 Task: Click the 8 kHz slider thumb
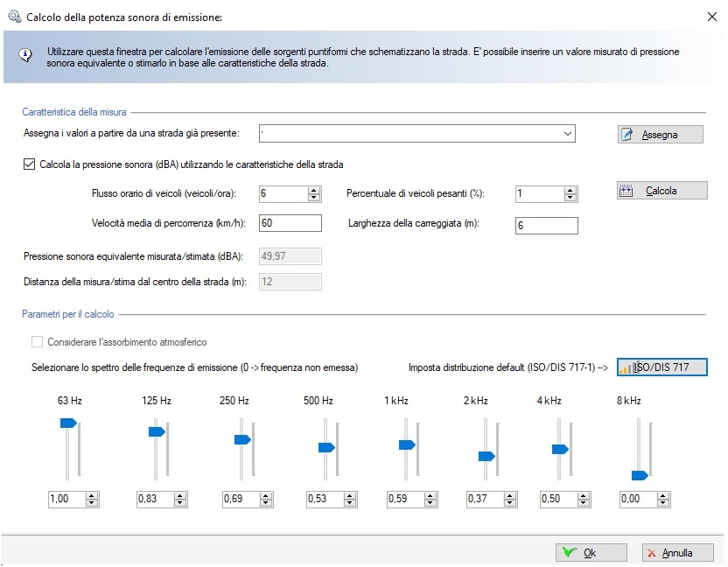click(640, 475)
